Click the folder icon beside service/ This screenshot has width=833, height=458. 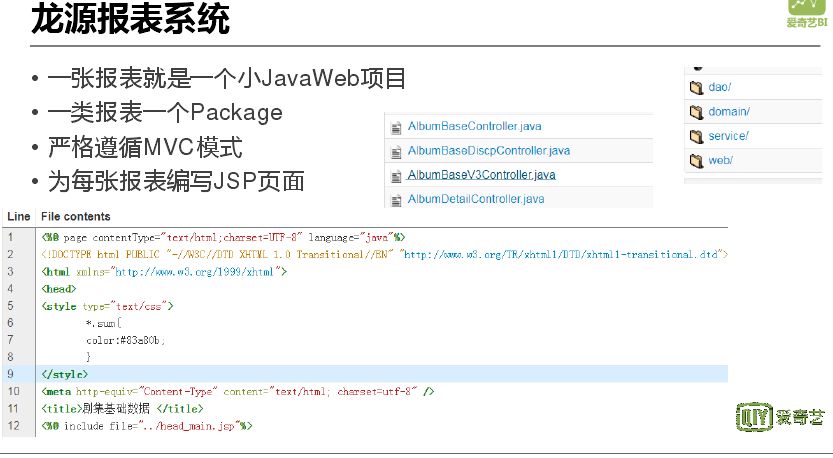click(x=696, y=137)
